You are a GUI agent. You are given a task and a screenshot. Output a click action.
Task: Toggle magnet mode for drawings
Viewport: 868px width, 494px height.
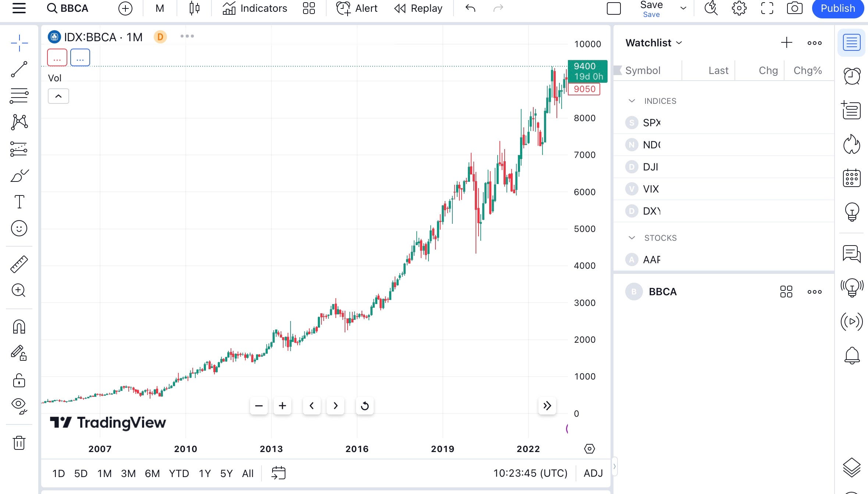pyautogui.click(x=19, y=327)
